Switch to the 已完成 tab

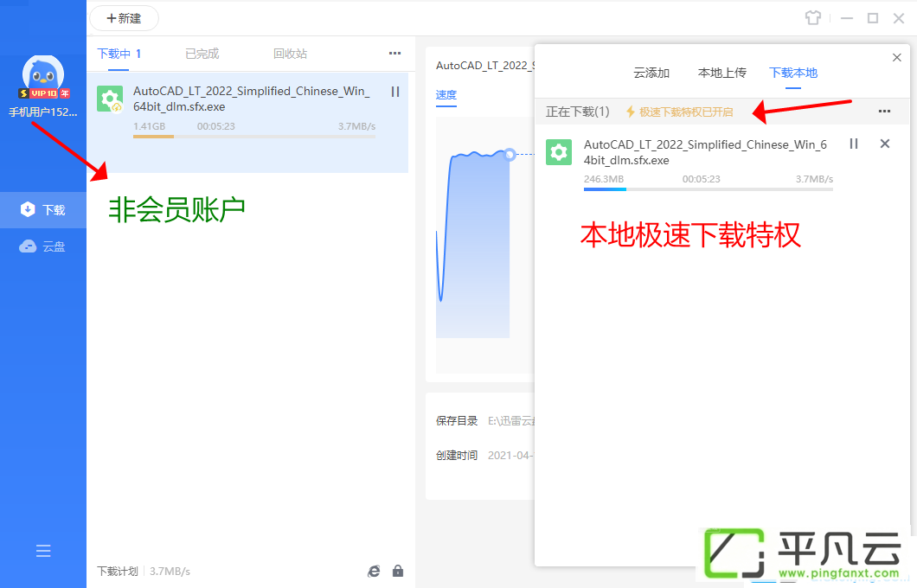(202, 54)
